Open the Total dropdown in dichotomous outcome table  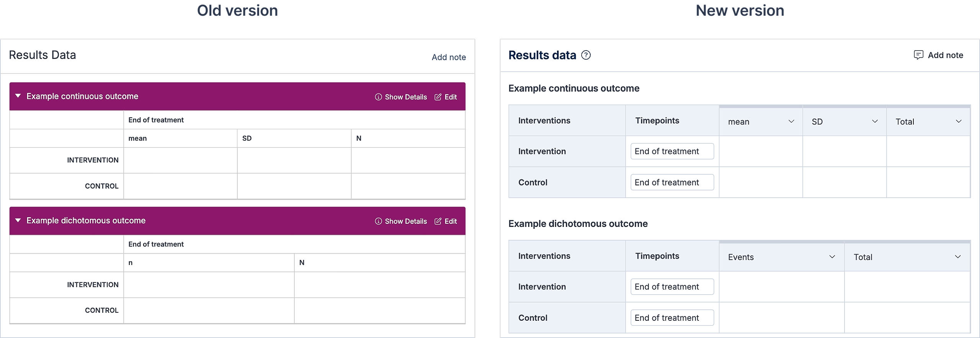tap(957, 257)
